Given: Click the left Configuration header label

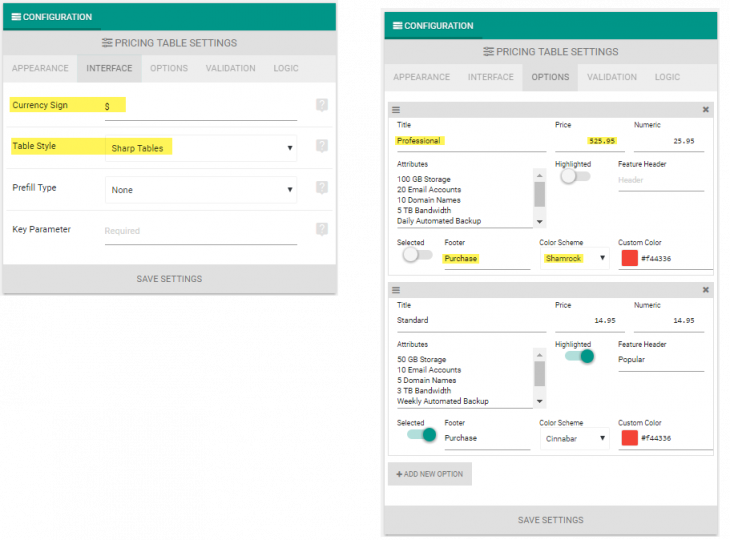Looking at the screenshot, I should (58, 17).
